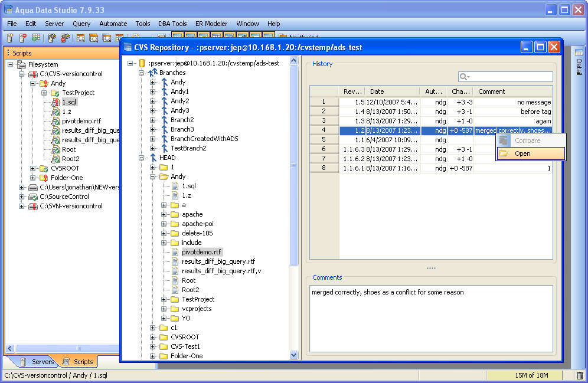Click the pserver repository root icon
The width and height of the screenshot is (588, 383).
pyautogui.click(x=142, y=63)
